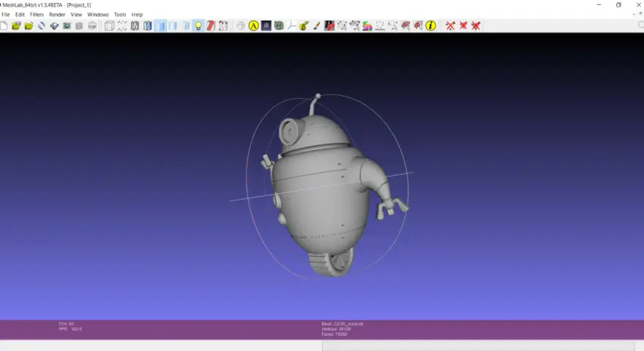This screenshot has width=644, height=351.
Task: Export mesh with the save icon
Action: pyautogui.click(x=54, y=26)
